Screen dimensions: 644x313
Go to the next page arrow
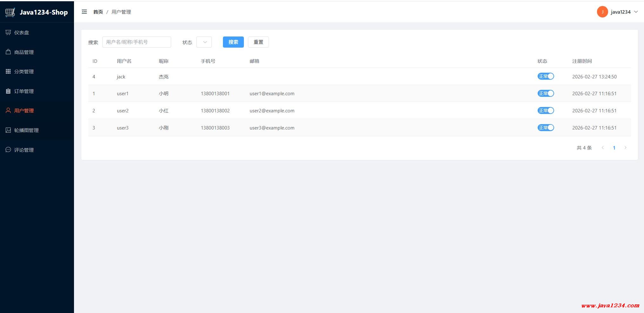pos(625,148)
